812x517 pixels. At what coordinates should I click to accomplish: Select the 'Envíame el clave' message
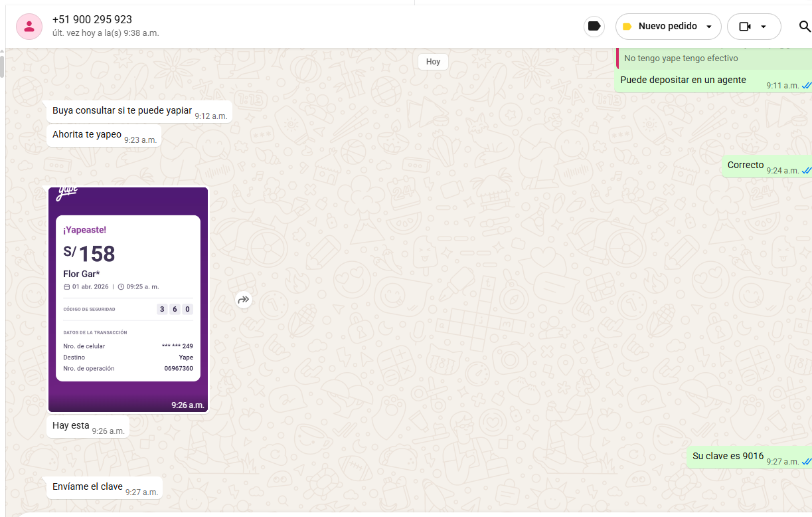pyautogui.click(x=88, y=487)
